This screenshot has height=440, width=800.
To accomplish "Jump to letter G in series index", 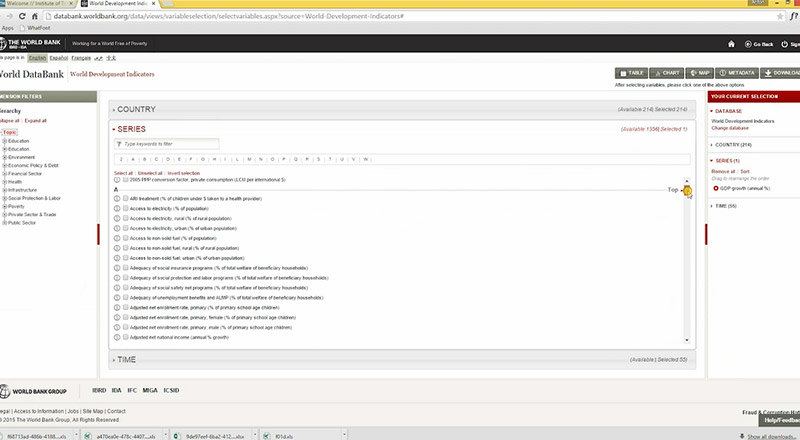I will (x=203, y=159).
